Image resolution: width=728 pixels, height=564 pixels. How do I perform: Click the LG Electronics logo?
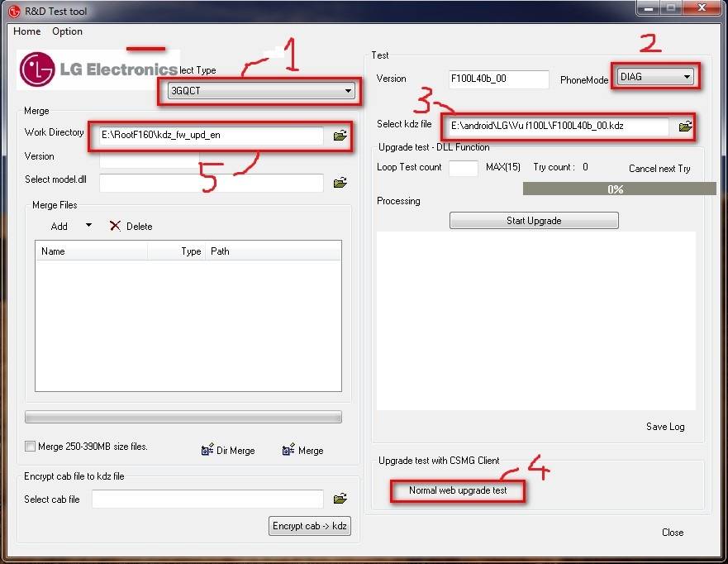(98, 69)
